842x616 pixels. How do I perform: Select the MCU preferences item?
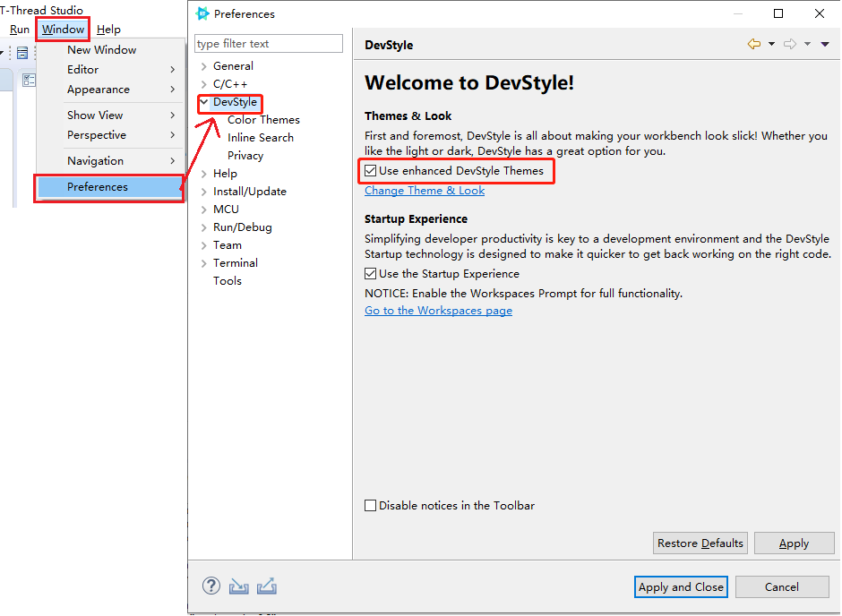point(226,210)
